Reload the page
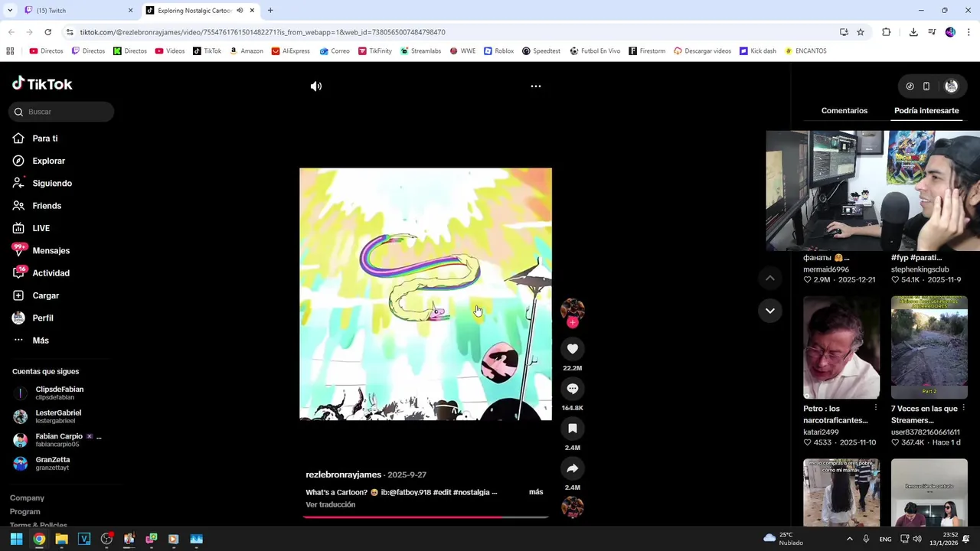Viewport: 980px width, 551px height. [47, 32]
